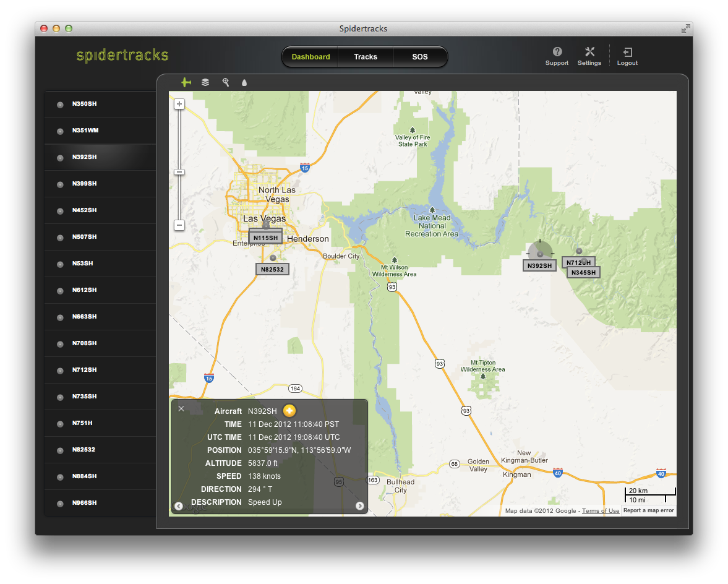Toggle status dot for N351WM

[60, 131]
